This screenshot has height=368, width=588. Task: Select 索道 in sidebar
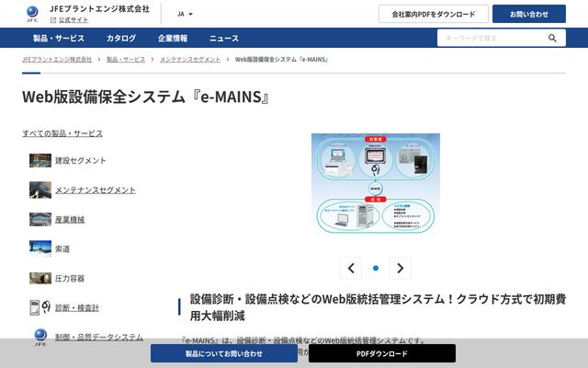click(x=62, y=248)
